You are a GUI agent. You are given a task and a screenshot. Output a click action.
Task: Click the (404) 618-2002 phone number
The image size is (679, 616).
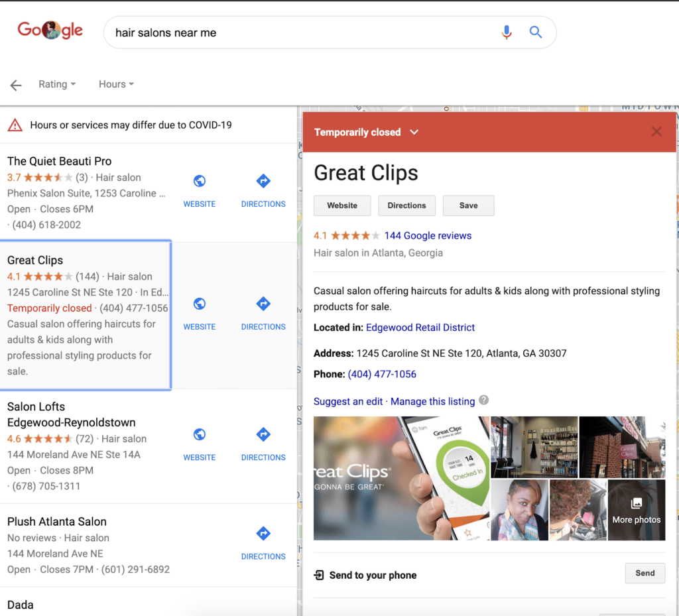[x=46, y=225]
